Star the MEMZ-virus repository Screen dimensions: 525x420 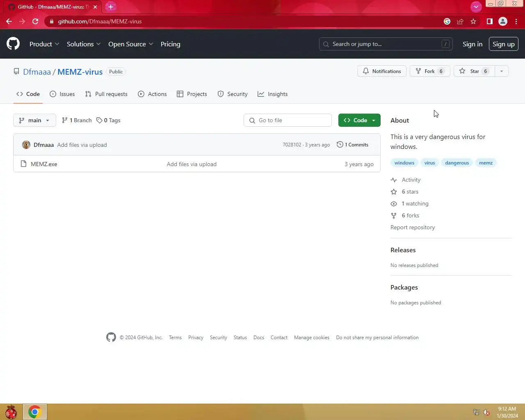click(474, 71)
